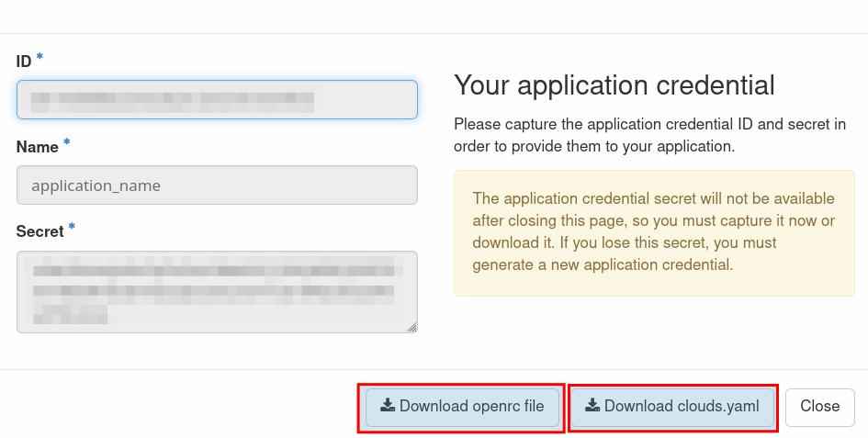Focus the ID input field
Image resolution: width=868 pixels, height=438 pixels.
[217, 99]
